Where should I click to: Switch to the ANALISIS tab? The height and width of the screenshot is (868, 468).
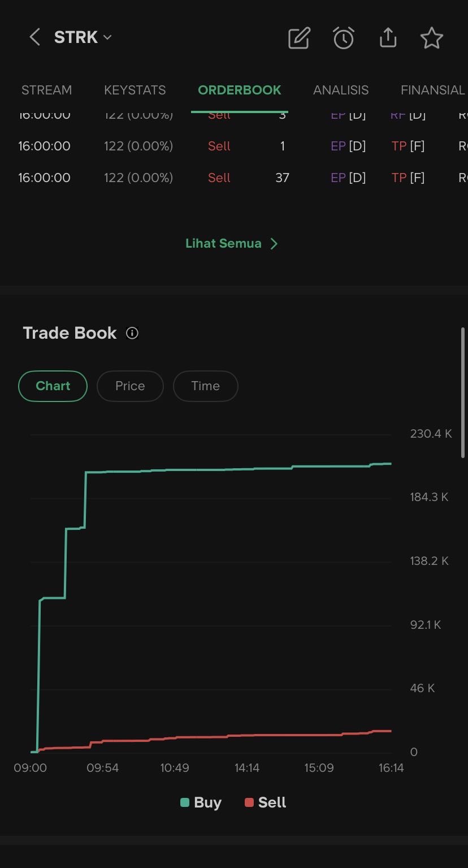click(341, 90)
